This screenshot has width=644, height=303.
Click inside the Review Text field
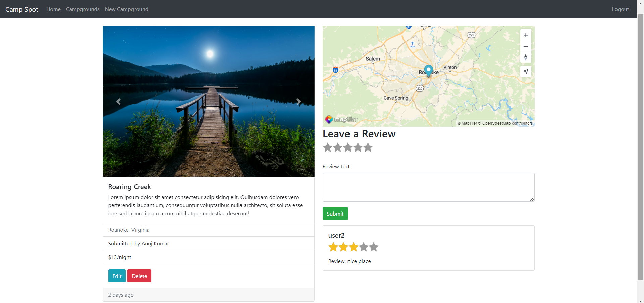click(x=428, y=187)
